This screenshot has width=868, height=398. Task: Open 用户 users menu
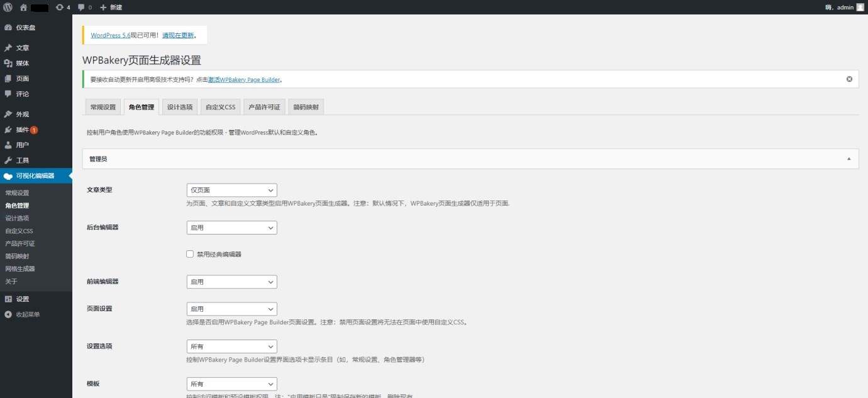pyautogui.click(x=36, y=145)
